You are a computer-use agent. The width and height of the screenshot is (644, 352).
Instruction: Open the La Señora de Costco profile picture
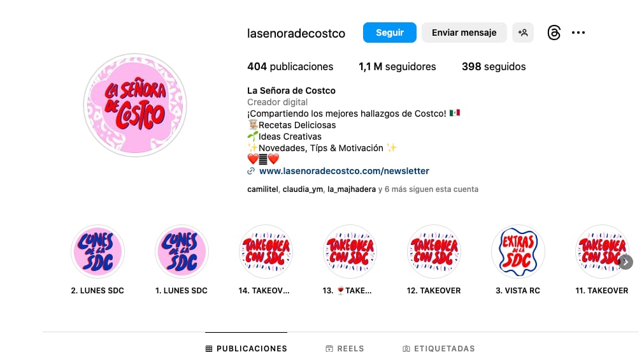[x=135, y=105]
